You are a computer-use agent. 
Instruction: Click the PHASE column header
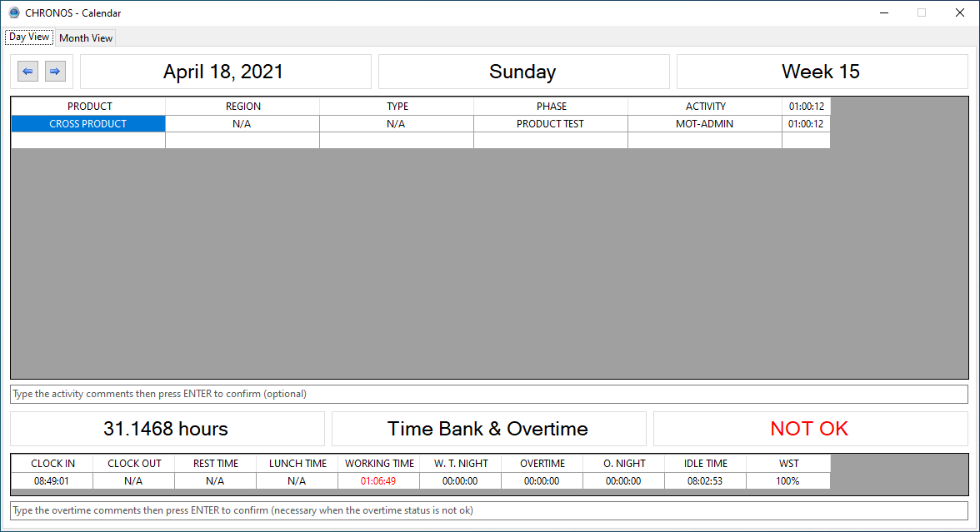551,107
